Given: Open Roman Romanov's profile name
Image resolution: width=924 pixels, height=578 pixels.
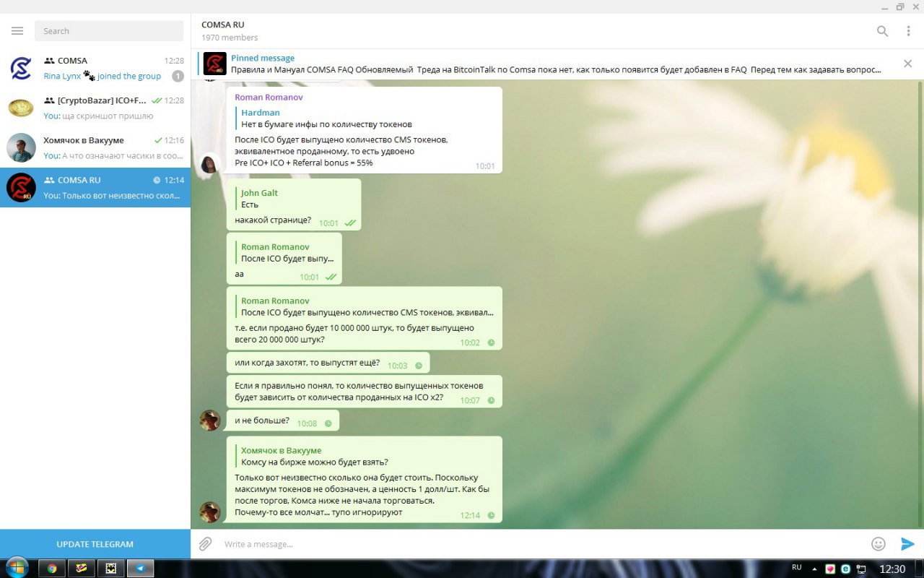Looking at the screenshot, I should (x=269, y=97).
